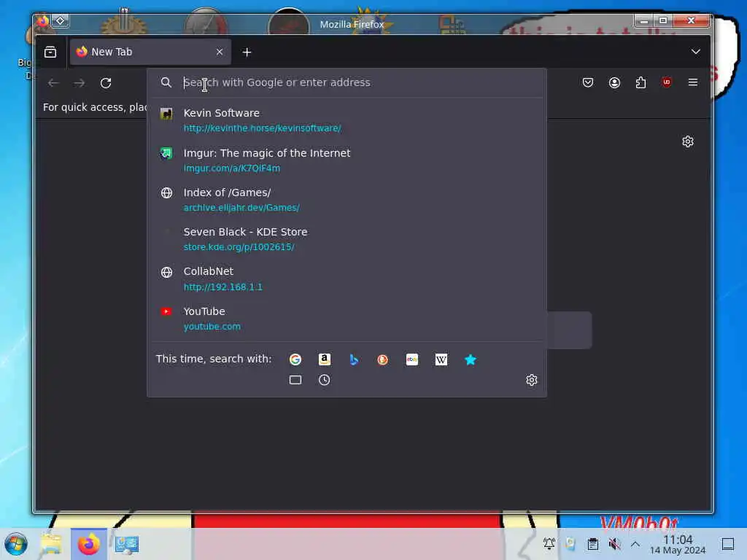Search this time with eBay
The image size is (747, 560).
[412, 359]
